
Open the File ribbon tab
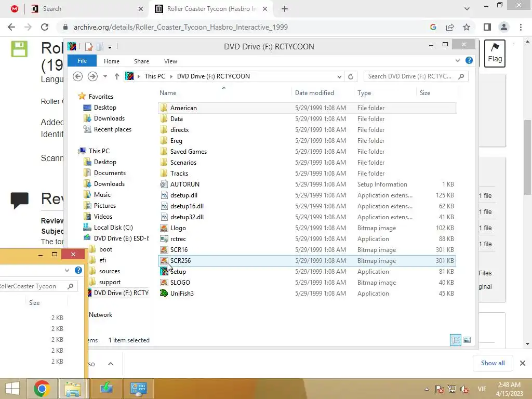[82, 61]
